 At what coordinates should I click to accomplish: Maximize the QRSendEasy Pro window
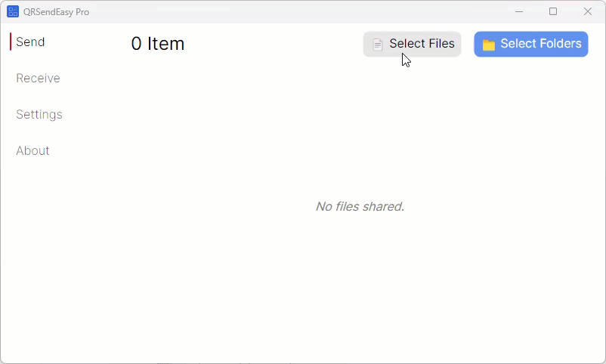point(553,11)
